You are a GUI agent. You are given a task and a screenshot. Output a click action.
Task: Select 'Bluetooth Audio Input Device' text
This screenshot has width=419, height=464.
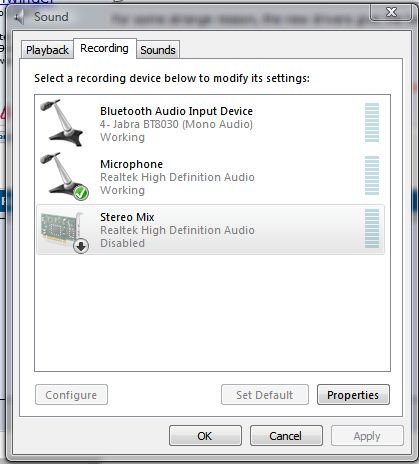click(176, 111)
